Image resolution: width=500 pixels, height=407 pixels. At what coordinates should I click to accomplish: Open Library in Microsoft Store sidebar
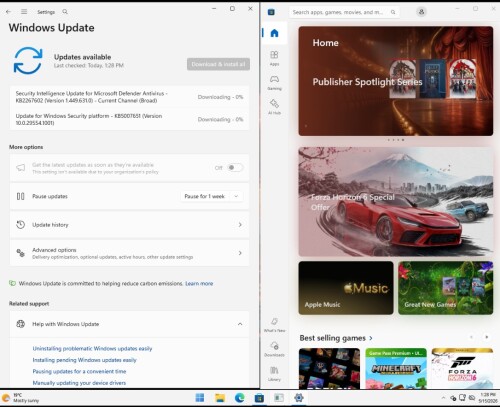click(x=274, y=373)
